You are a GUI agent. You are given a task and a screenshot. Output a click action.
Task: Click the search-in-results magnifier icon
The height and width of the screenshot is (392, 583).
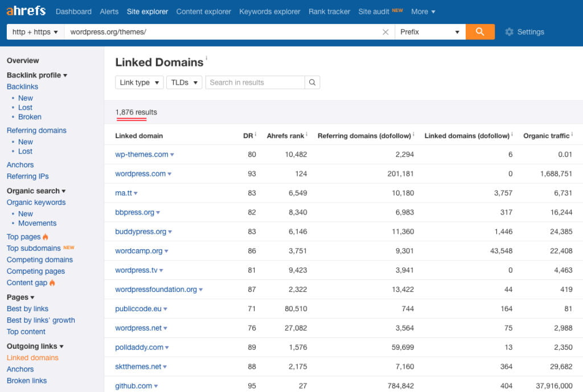[x=313, y=82]
